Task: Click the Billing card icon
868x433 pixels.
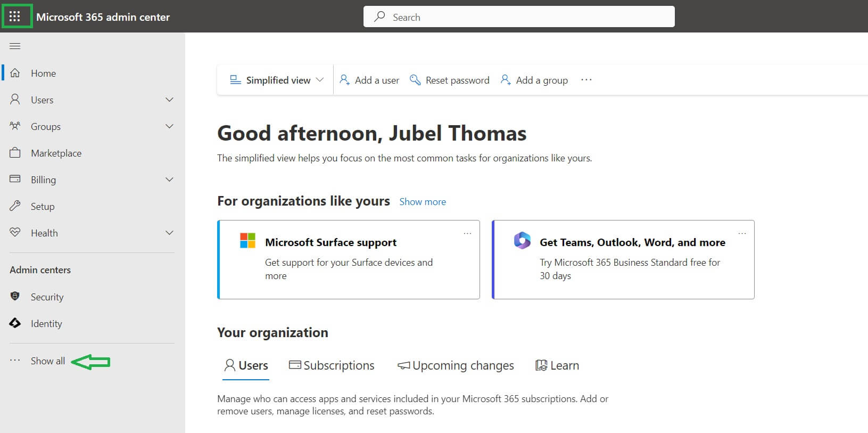Action: pyautogui.click(x=15, y=179)
